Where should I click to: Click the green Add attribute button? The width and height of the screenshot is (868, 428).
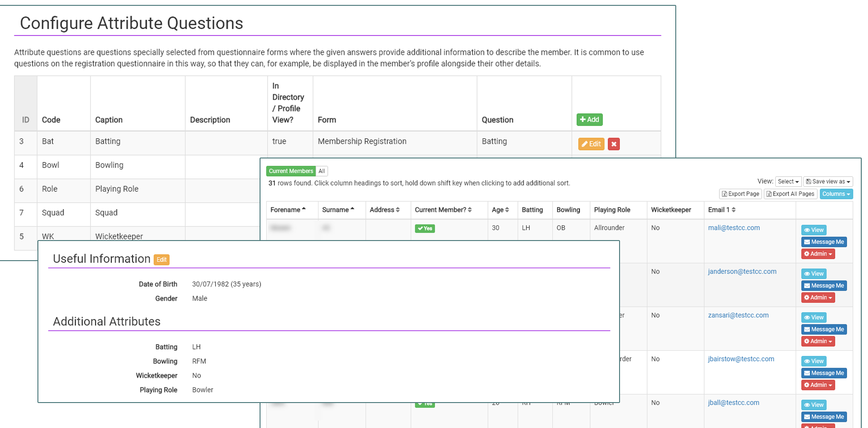[x=589, y=120]
